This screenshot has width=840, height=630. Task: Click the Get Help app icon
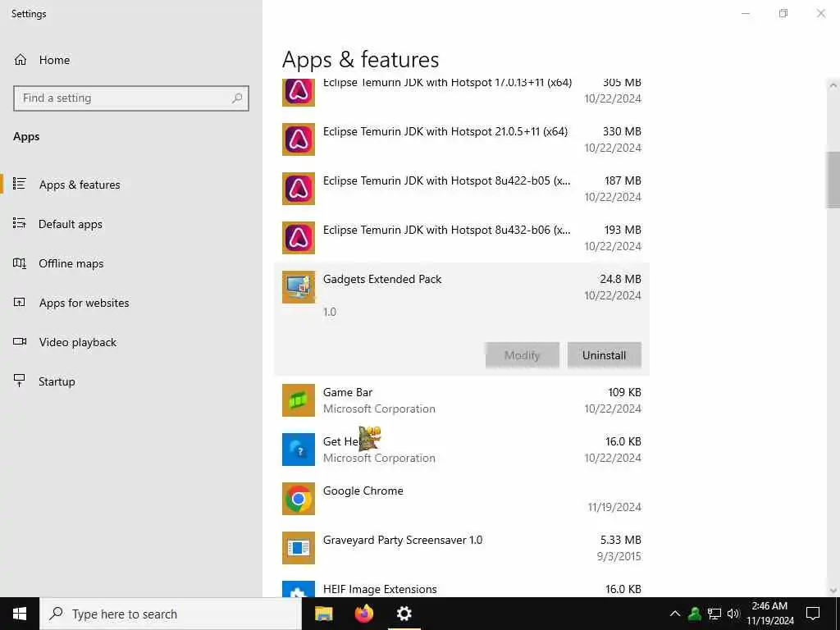[299, 450]
